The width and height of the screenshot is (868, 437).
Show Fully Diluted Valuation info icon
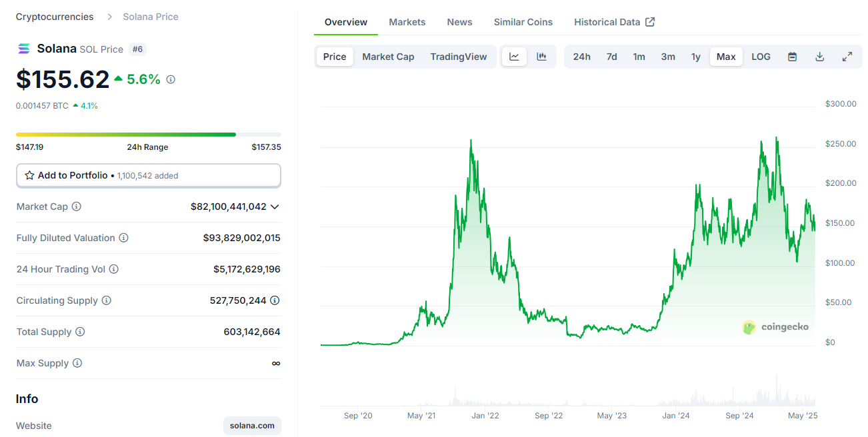pos(124,238)
